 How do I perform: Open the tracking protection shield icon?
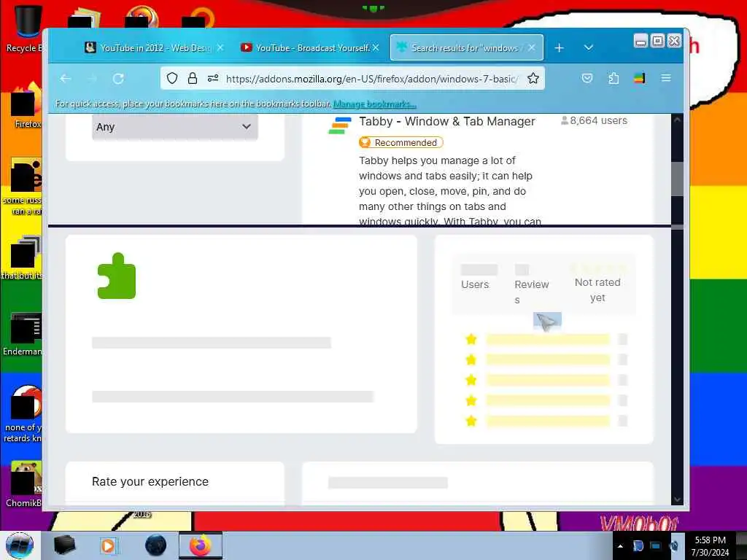click(172, 79)
